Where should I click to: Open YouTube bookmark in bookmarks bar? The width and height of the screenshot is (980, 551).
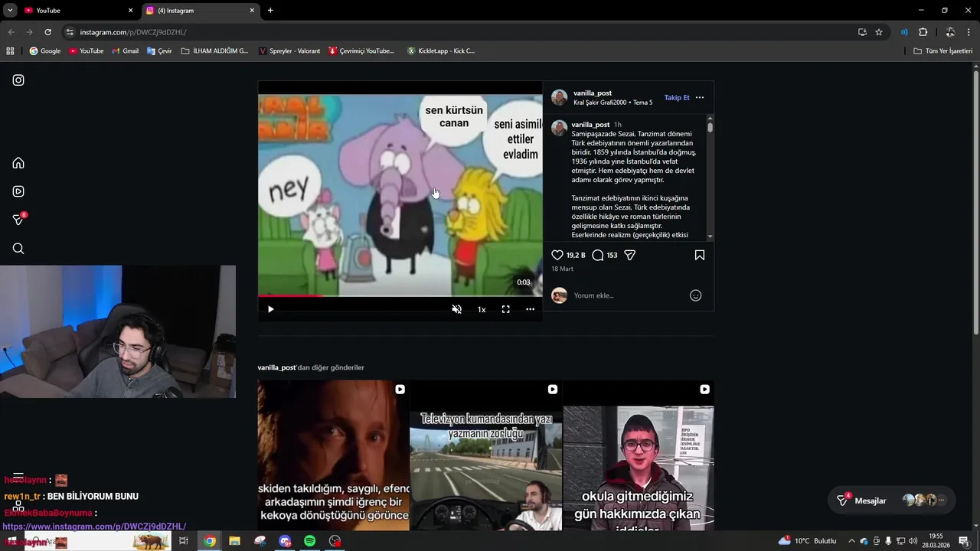click(x=87, y=51)
